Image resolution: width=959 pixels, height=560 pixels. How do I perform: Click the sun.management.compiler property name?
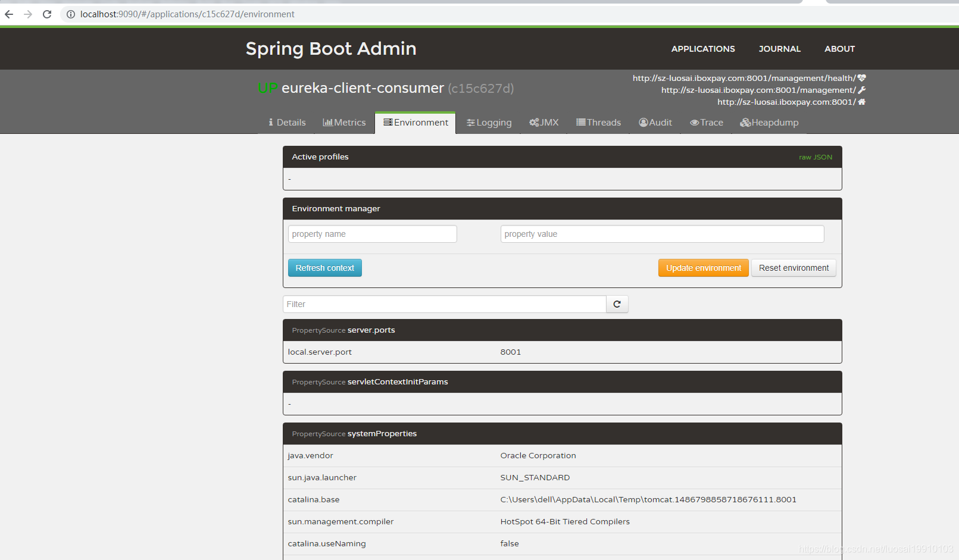pyautogui.click(x=341, y=521)
